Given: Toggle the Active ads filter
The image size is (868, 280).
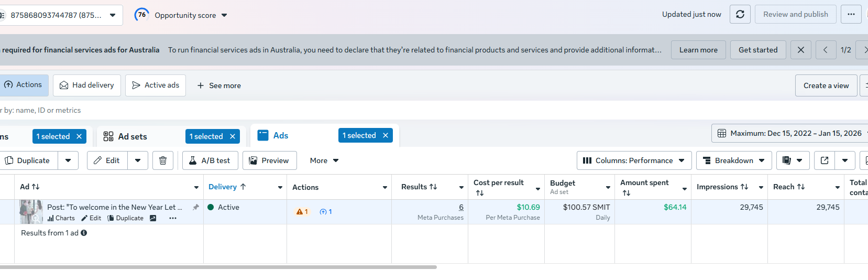Looking at the screenshot, I should pyautogui.click(x=156, y=85).
